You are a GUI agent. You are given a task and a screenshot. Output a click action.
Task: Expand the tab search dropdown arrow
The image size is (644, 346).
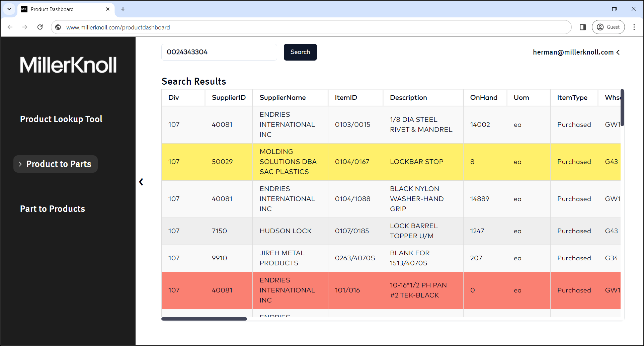(9, 9)
